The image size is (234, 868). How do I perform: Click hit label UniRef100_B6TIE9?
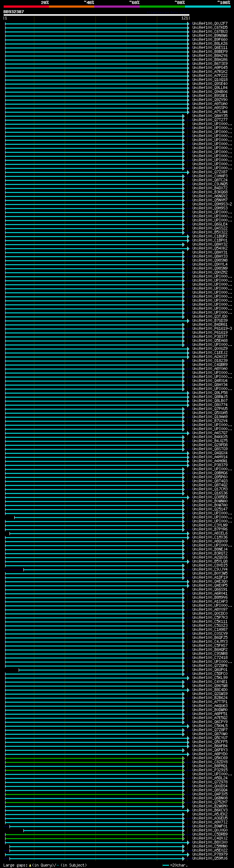click(210, 63)
